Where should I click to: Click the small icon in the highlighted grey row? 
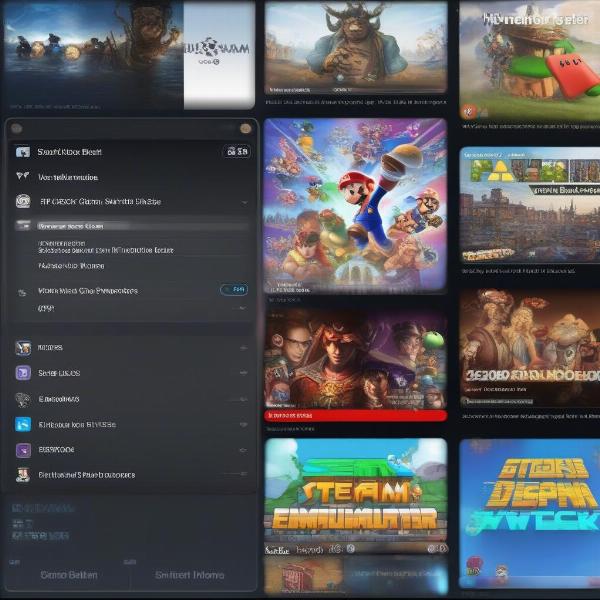[x=23, y=225]
